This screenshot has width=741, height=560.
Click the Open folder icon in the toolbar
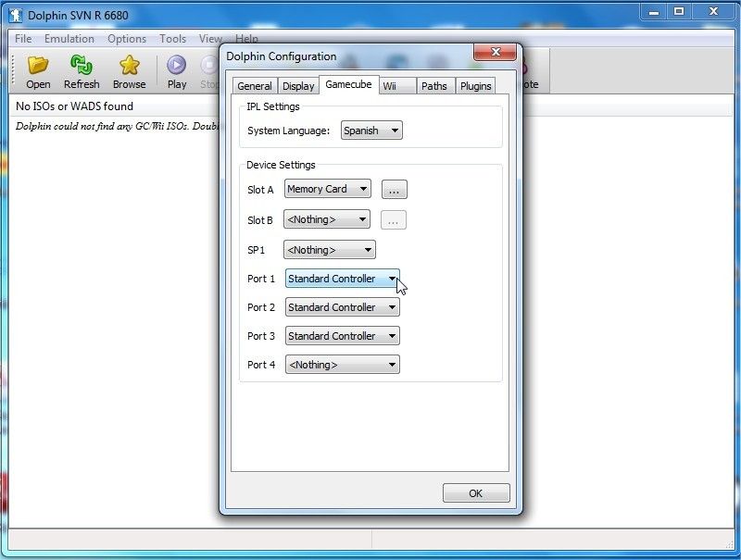(x=38, y=65)
